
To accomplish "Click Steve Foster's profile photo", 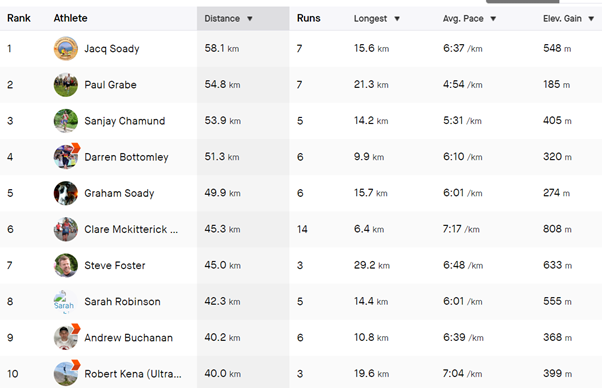I will pos(66,265).
